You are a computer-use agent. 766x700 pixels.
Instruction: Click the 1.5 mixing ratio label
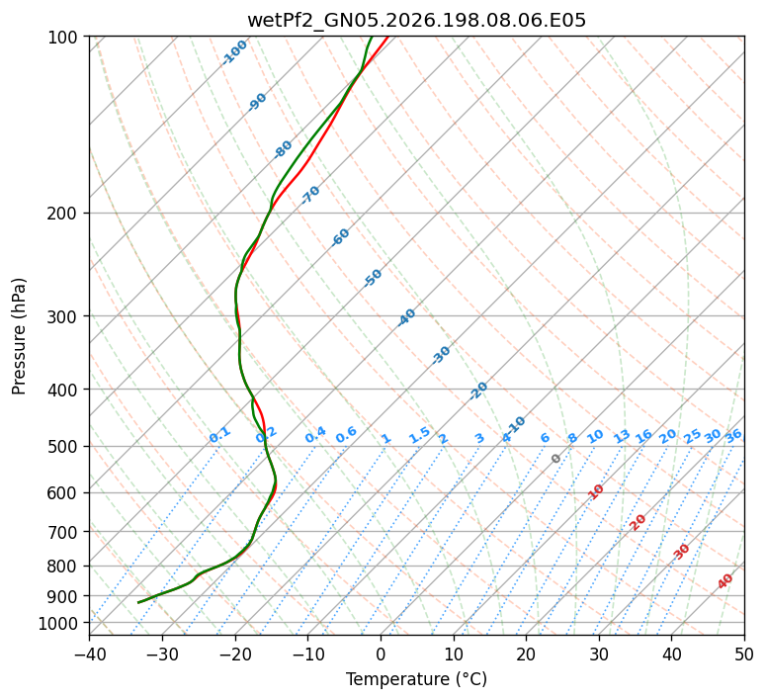[420, 435]
